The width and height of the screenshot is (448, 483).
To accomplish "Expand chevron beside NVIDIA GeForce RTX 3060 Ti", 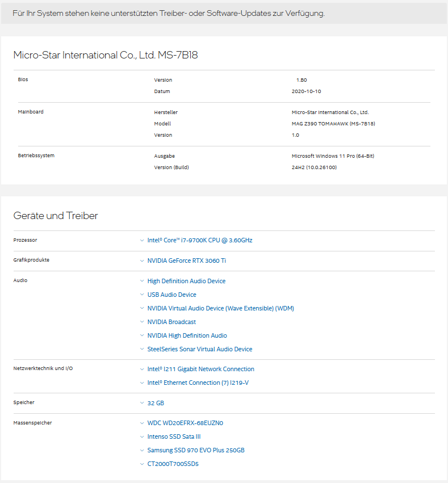I will (x=142, y=261).
